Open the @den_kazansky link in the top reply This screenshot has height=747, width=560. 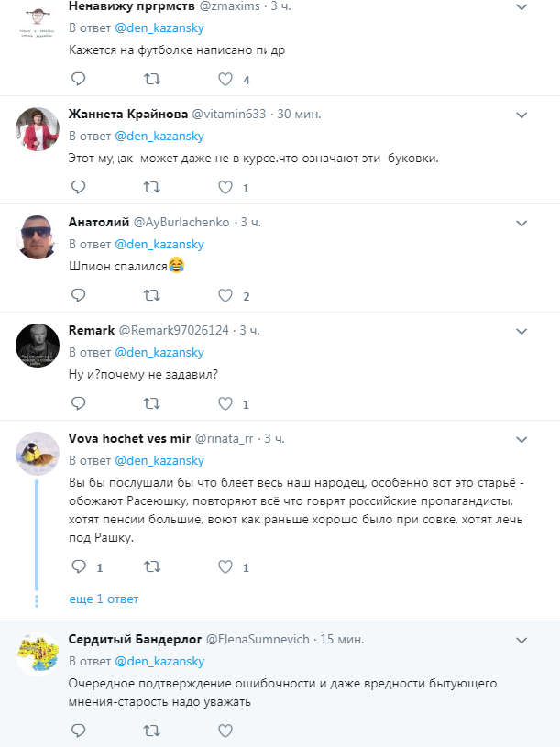point(159,27)
